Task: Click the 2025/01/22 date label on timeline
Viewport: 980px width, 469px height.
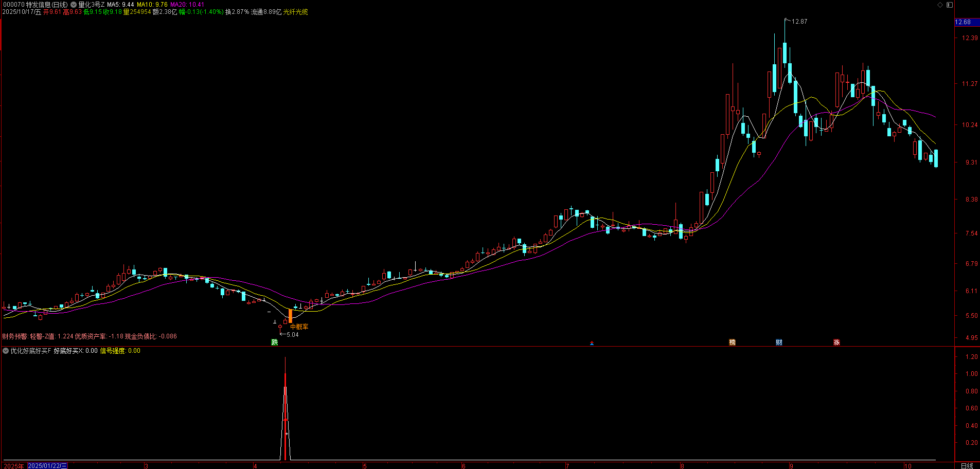Action: click(x=47, y=466)
